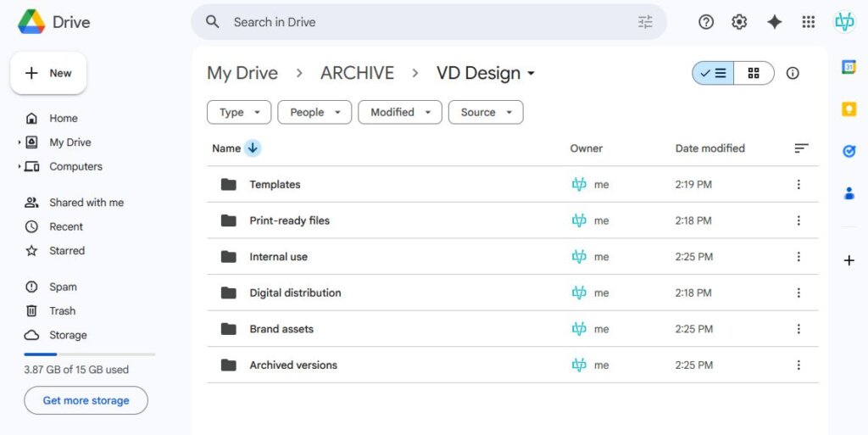The height and width of the screenshot is (435, 868).
Task: Select the Archived versions folder
Action: click(x=513, y=365)
